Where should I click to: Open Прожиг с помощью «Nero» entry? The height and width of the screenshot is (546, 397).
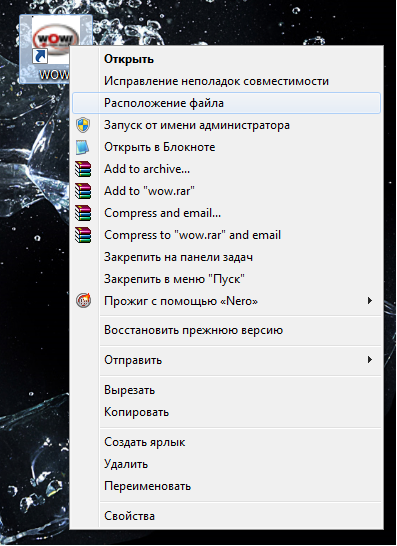point(226,301)
